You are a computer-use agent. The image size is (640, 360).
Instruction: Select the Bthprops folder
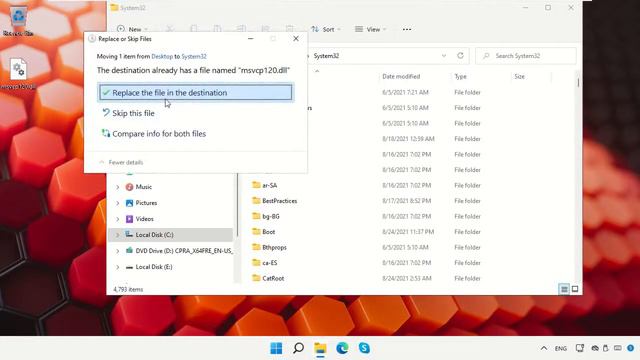pos(269,247)
